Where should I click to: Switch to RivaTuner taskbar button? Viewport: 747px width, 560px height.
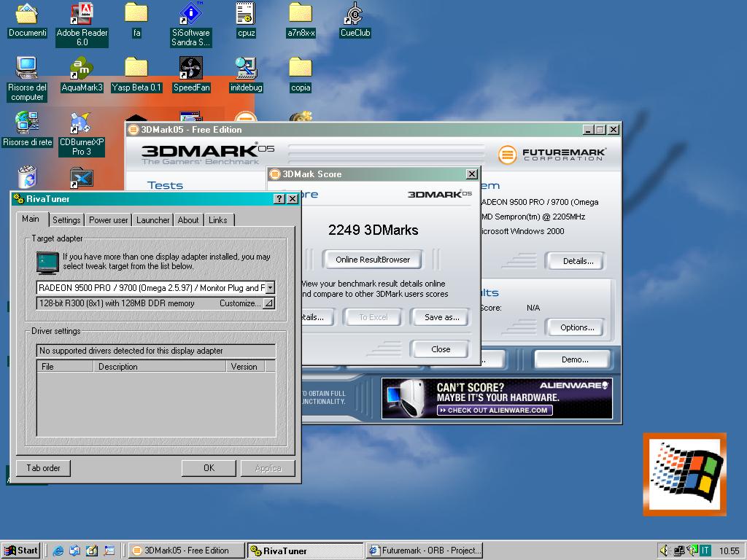pyautogui.click(x=306, y=551)
